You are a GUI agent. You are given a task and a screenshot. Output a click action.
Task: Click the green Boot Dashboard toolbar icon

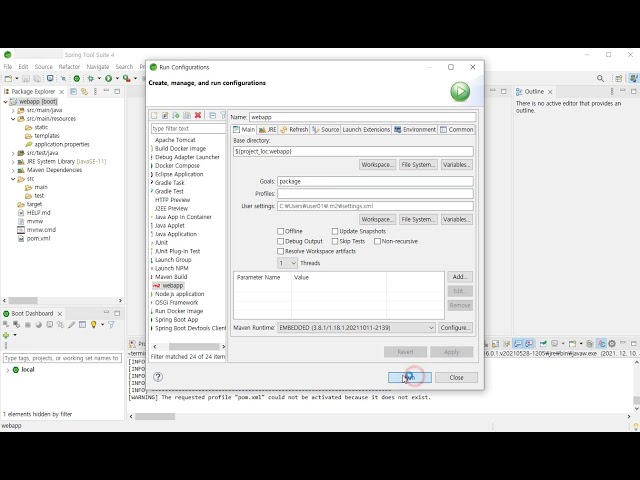(77, 78)
